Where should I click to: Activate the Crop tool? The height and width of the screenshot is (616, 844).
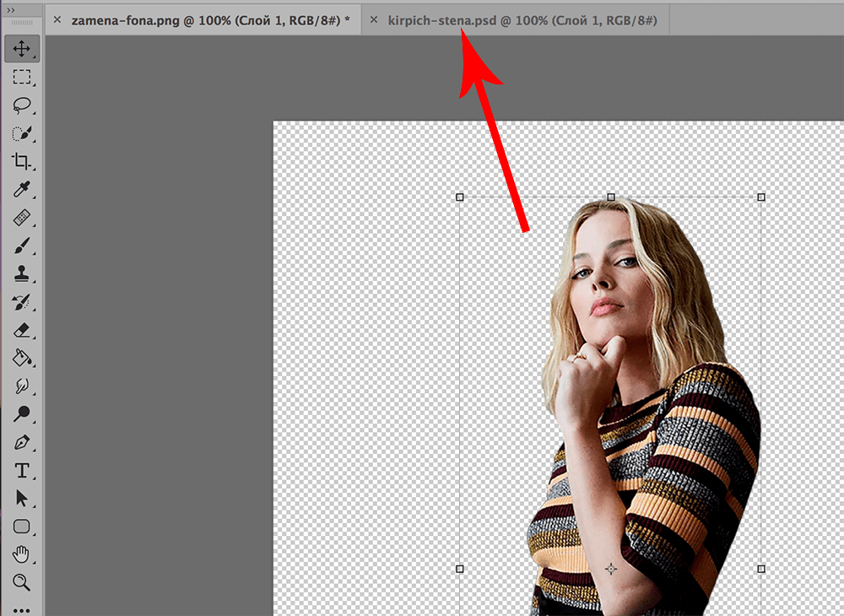pyautogui.click(x=22, y=161)
